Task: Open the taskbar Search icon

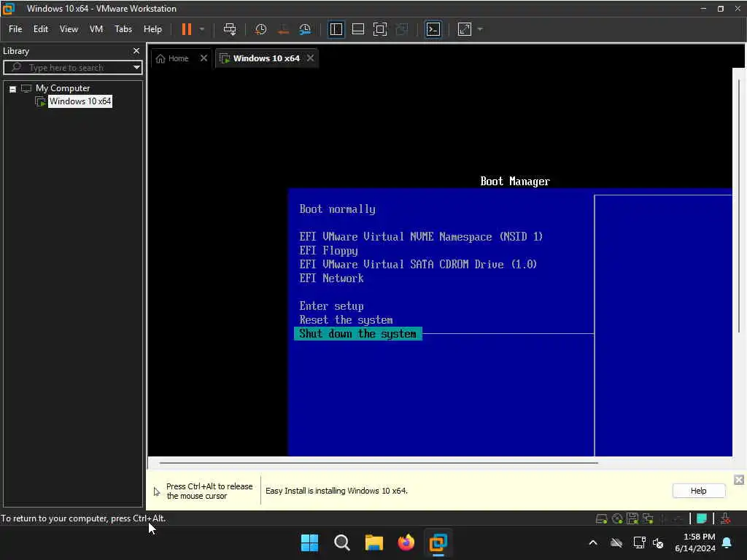Action: 341,542
